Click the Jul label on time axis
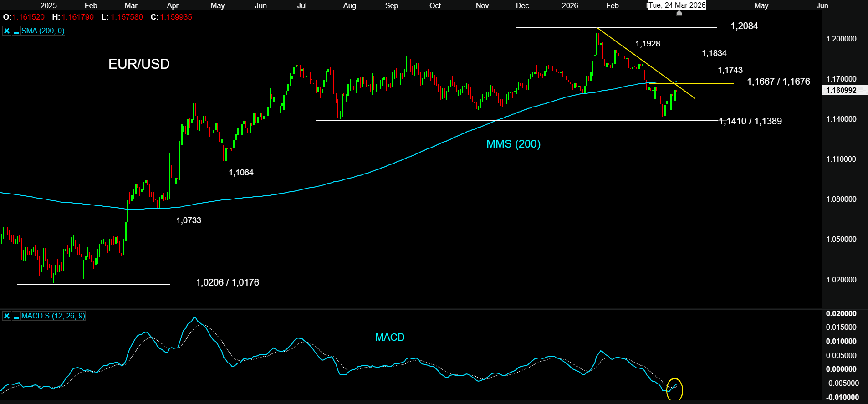Screen dimensions: 868x404 pyautogui.click(x=302, y=5)
